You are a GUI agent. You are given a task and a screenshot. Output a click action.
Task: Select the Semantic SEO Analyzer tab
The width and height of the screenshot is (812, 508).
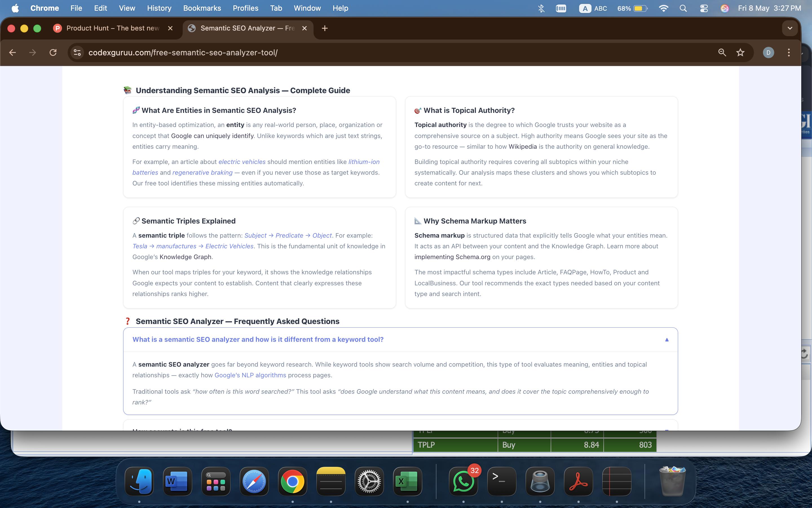pyautogui.click(x=248, y=28)
